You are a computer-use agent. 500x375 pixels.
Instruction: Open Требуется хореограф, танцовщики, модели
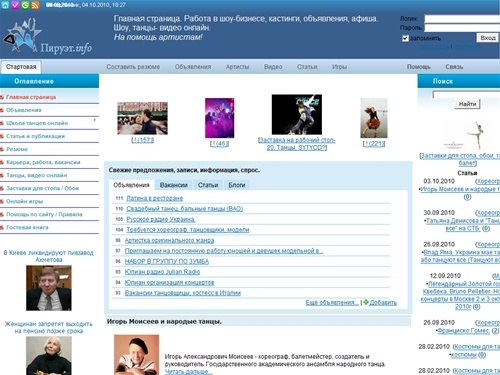pyautogui.click(x=188, y=230)
